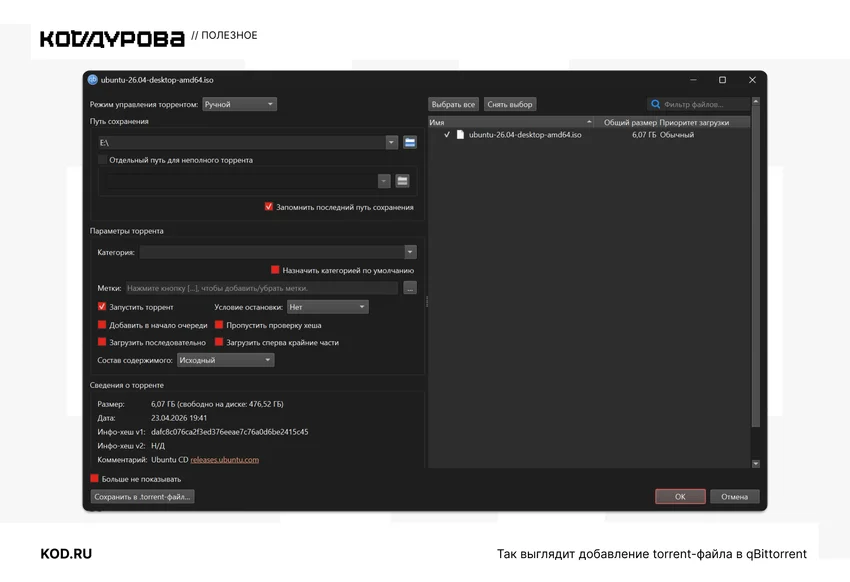Click the date value 23.04.2026 19:41
The width and height of the screenshot is (850, 582).
179,418
